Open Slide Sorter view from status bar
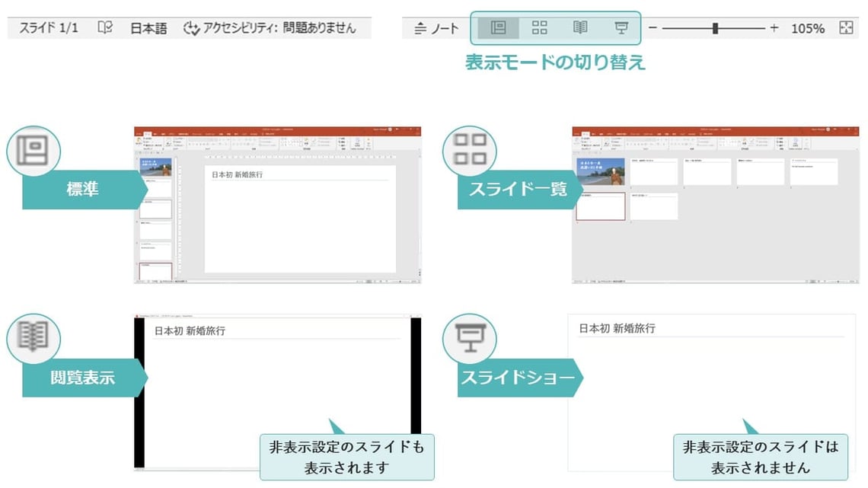 point(541,27)
